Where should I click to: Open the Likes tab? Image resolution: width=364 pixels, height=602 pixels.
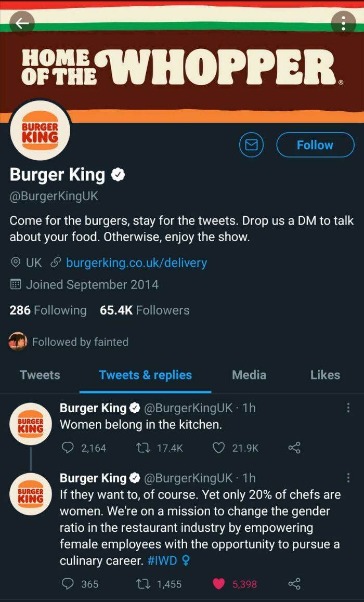[325, 375]
